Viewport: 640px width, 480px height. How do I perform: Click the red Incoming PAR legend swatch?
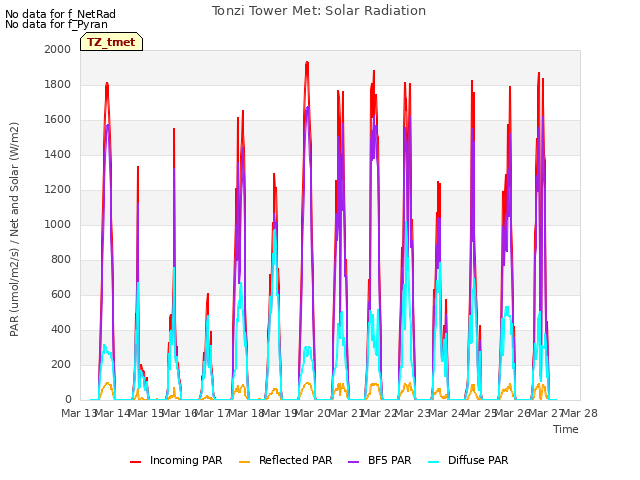point(136,461)
